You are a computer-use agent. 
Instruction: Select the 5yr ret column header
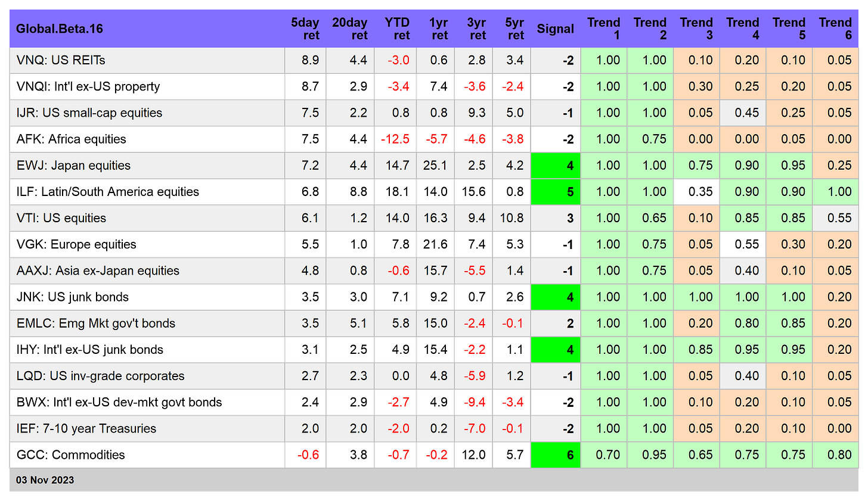[515, 29]
